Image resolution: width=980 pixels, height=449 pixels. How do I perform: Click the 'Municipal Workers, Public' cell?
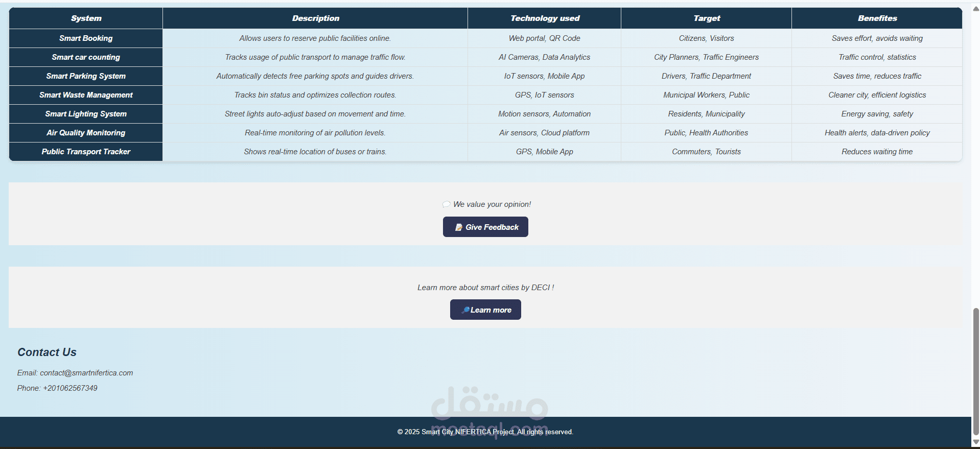click(x=707, y=95)
